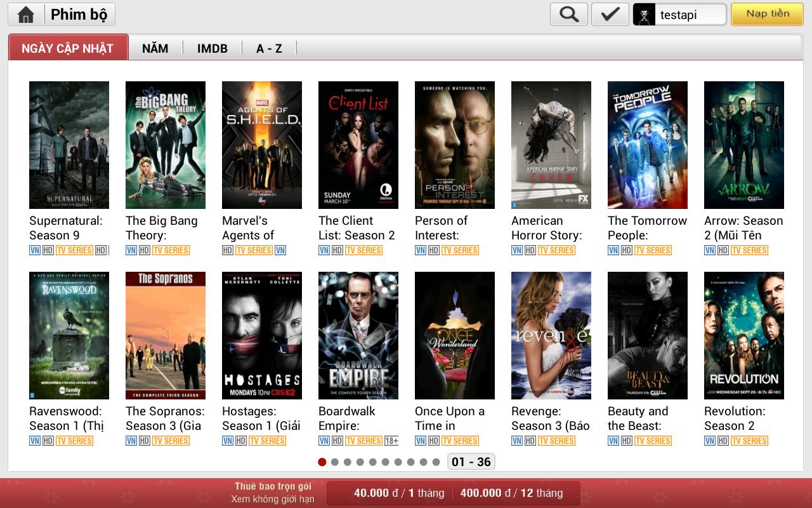Open The Tomorrow People poster
The image size is (812, 508).
[648, 145]
